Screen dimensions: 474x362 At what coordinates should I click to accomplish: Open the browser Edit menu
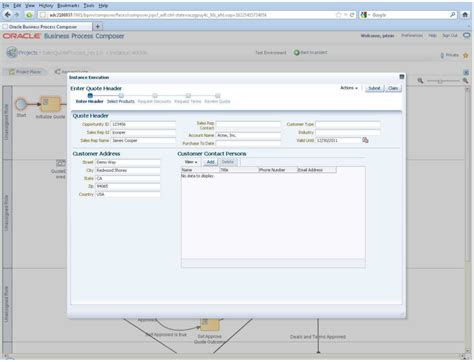[x=17, y=5]
